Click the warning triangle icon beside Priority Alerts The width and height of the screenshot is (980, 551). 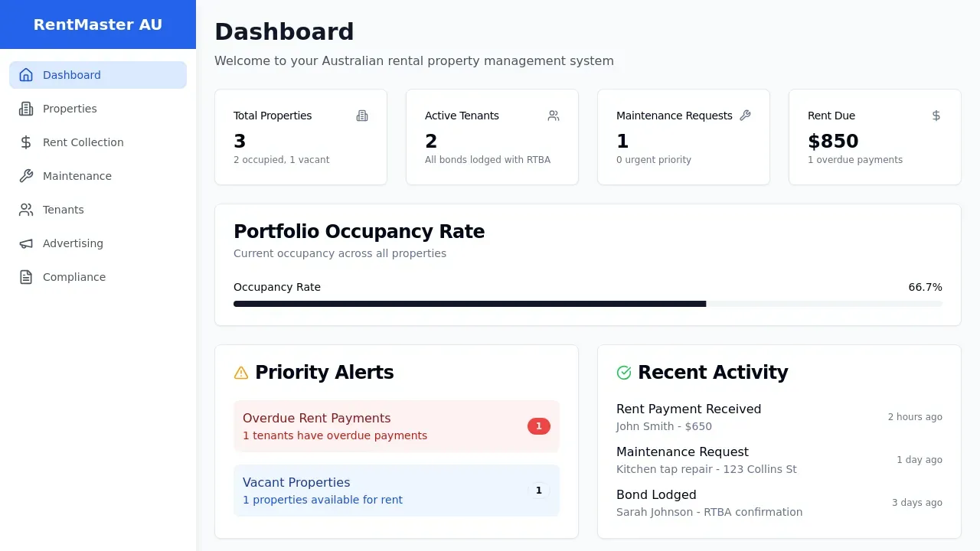point(241,373)
